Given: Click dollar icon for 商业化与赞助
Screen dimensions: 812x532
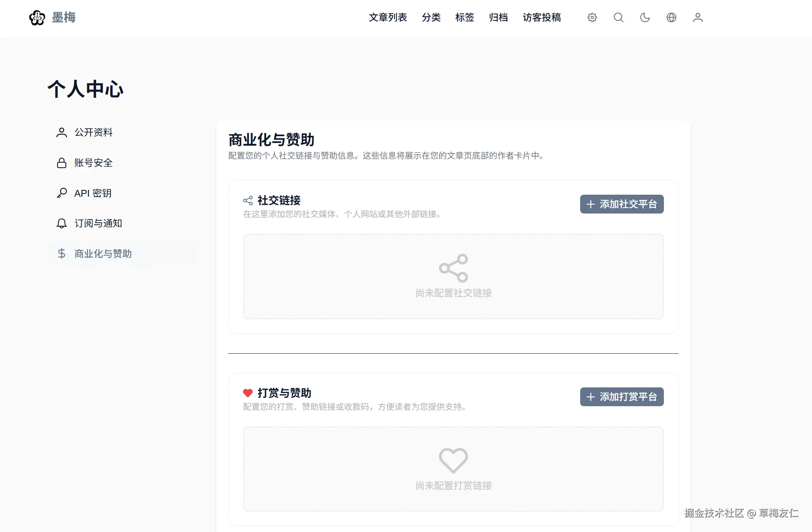Looking at the screenshot, I should tap(62, 254).
